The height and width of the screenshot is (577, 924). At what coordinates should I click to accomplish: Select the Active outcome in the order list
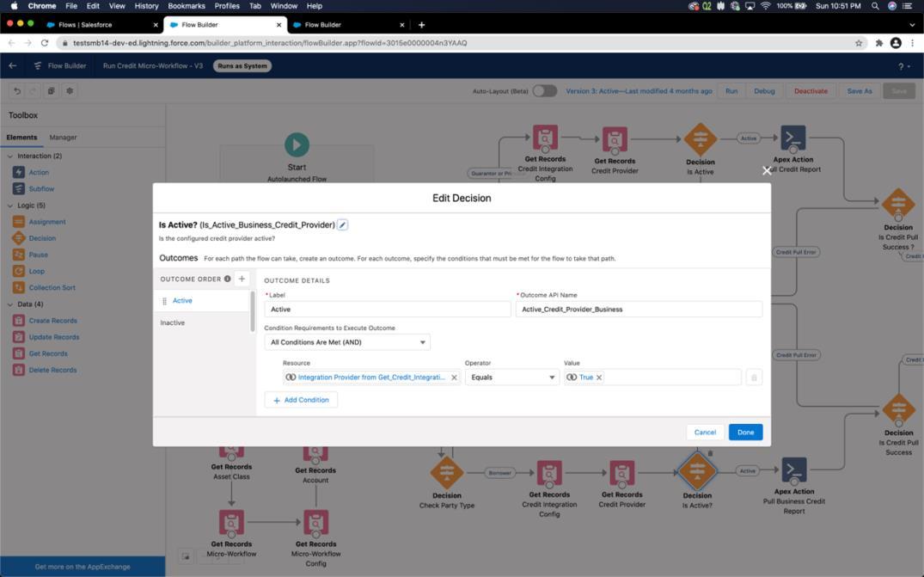coord(201,301)
